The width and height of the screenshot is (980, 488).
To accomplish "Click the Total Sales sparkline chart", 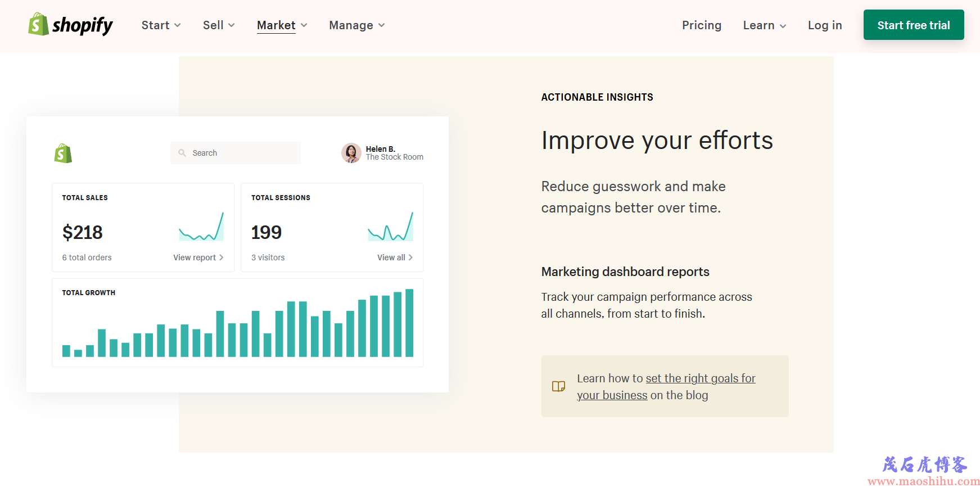I will [x=201, y=227].
